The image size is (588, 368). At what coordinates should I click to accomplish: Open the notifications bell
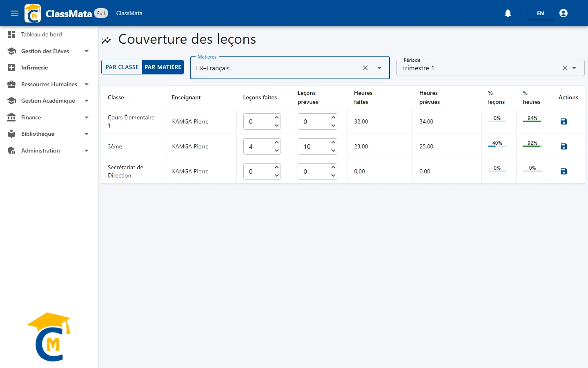coord(508,13)
